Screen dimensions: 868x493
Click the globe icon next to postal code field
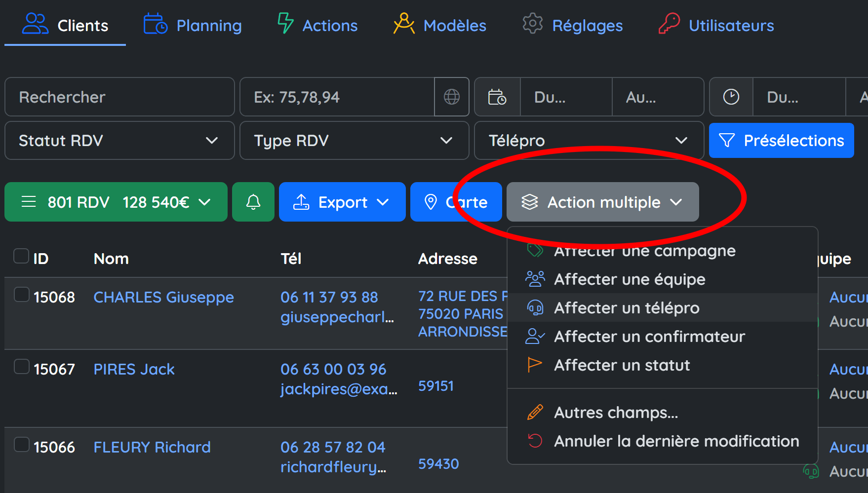tap(451, 97)
